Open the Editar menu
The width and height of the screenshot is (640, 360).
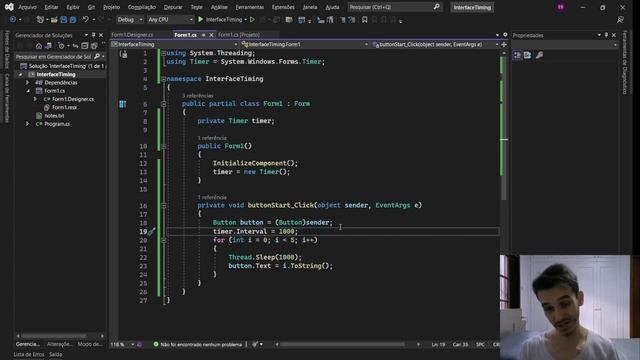pyautogui.click(x=51, y=7)
